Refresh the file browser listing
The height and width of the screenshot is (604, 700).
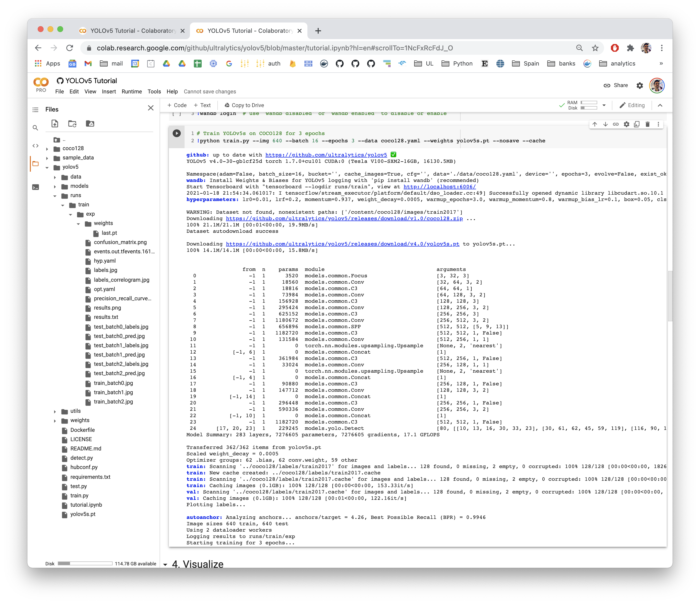tap(72, 123)
